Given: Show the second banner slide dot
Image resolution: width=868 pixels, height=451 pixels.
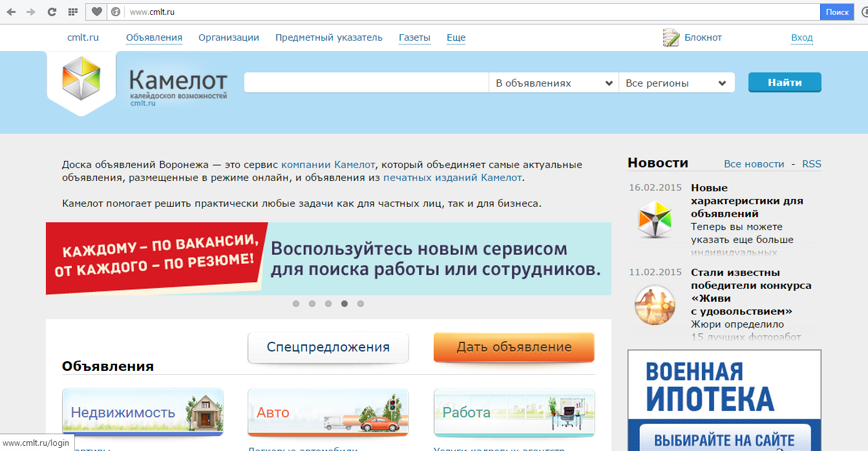Looking at the screenshot, I should point(312,304).
